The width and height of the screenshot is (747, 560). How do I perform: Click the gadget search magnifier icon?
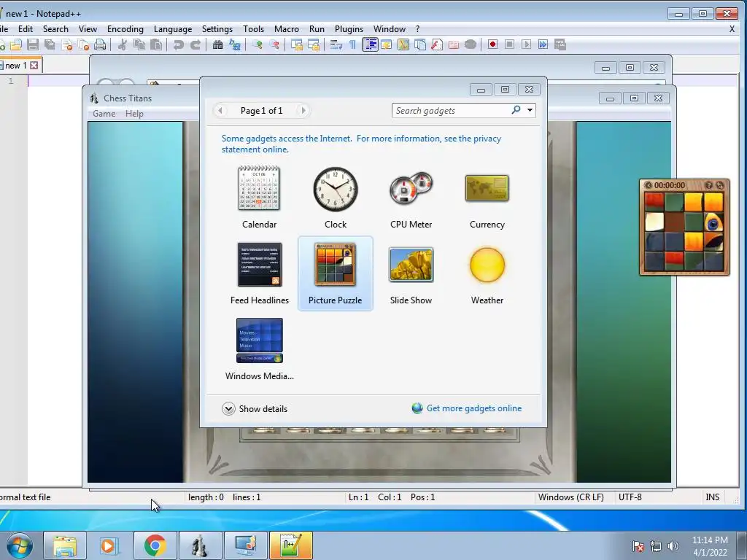516,110
